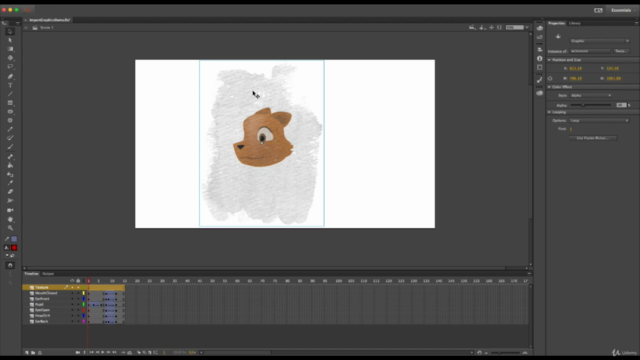Lock the Head3/4 layer
The height and width of the screenshot is (360, 640).
(x=78, y=316)
